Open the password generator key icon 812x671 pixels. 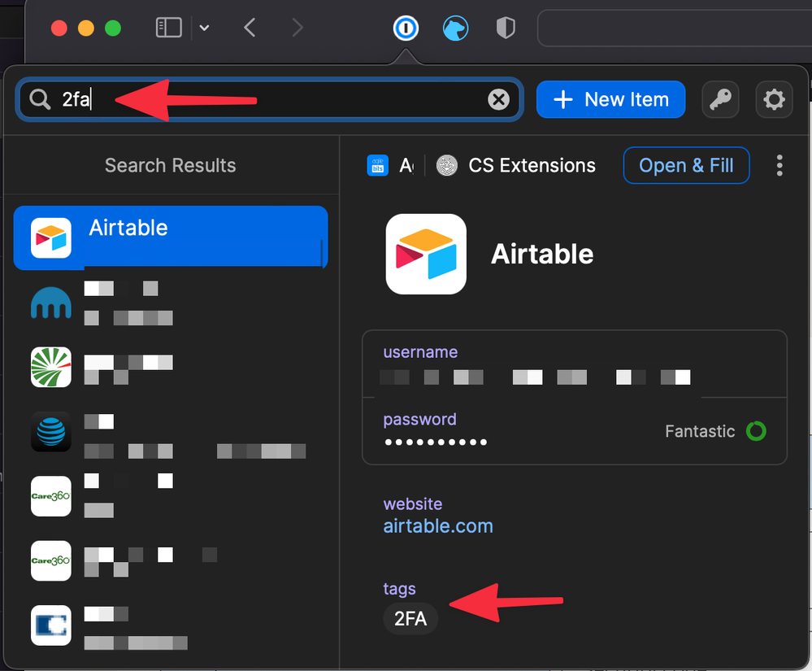coord(720,100)
